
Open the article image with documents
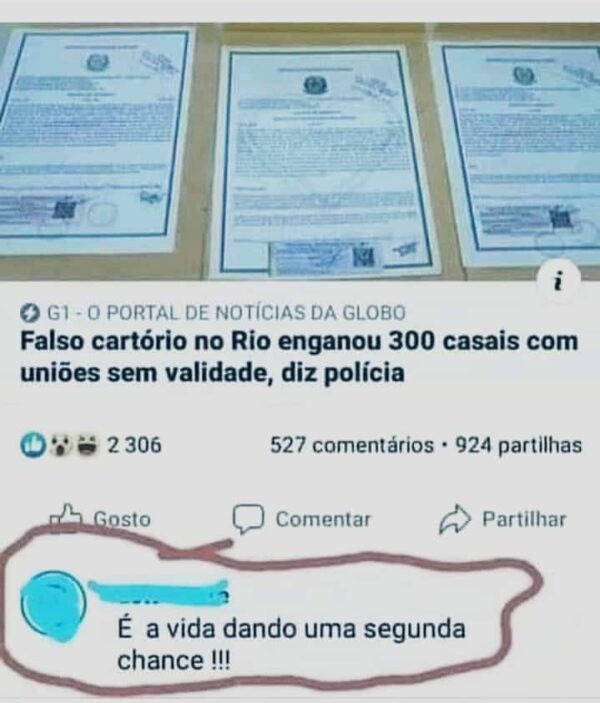coord(300,152)
